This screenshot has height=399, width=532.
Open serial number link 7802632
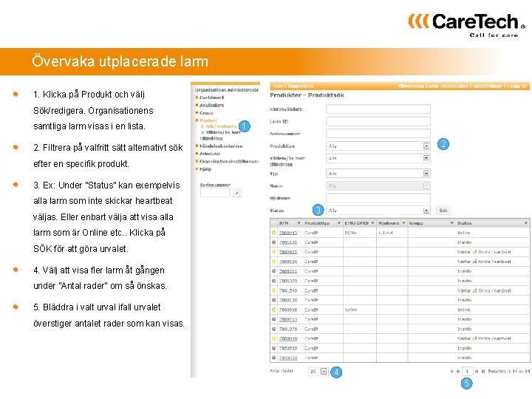pos(287,252)
